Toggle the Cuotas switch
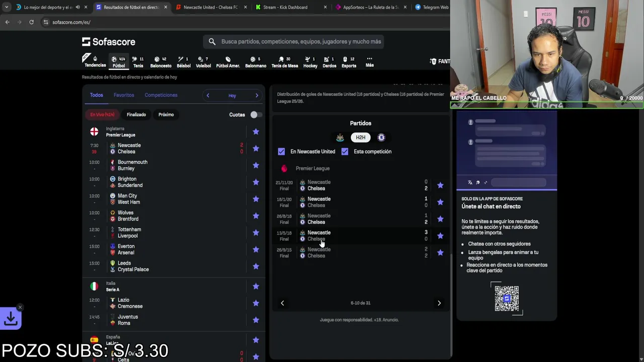The image size is (644, 362). tap(256, 115)
